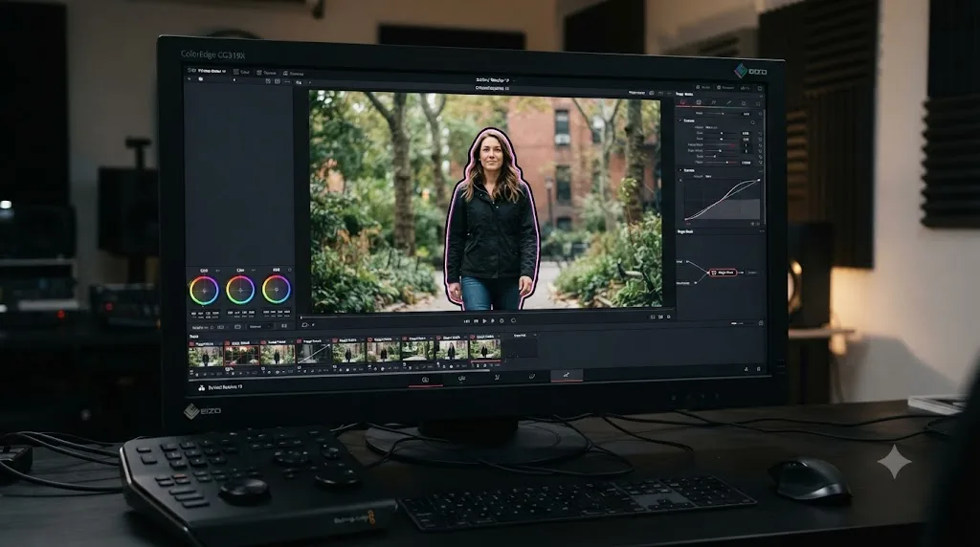Image resolution: width=980 pixels, height=547 pixels.
Task: Click the first button in top-right toolbar group
Action: click(x=703, y=87)
